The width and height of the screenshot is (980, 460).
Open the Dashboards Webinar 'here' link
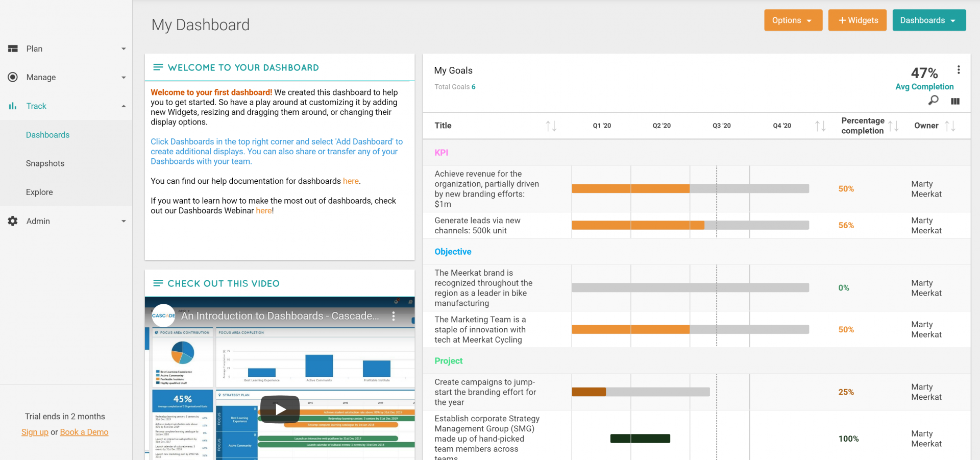click(264, 210)
